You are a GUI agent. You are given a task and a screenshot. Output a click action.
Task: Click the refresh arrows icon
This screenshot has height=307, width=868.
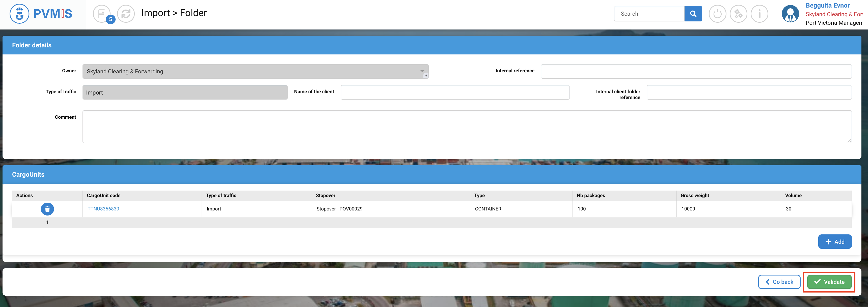point(126,14)
